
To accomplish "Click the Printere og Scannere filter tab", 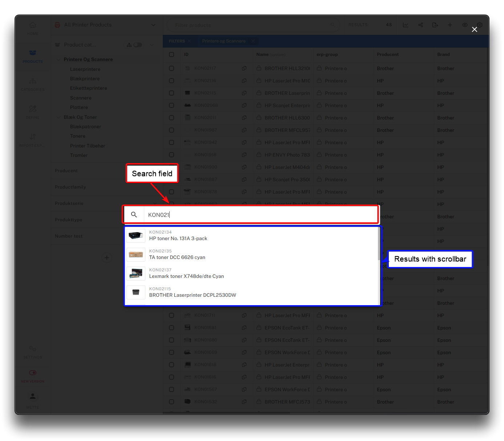I will (223, 41).
